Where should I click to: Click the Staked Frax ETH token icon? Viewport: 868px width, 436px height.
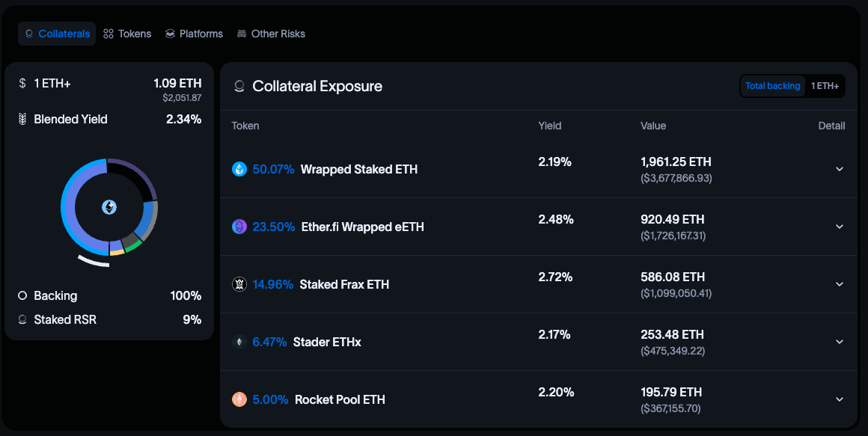coord(239,284)
